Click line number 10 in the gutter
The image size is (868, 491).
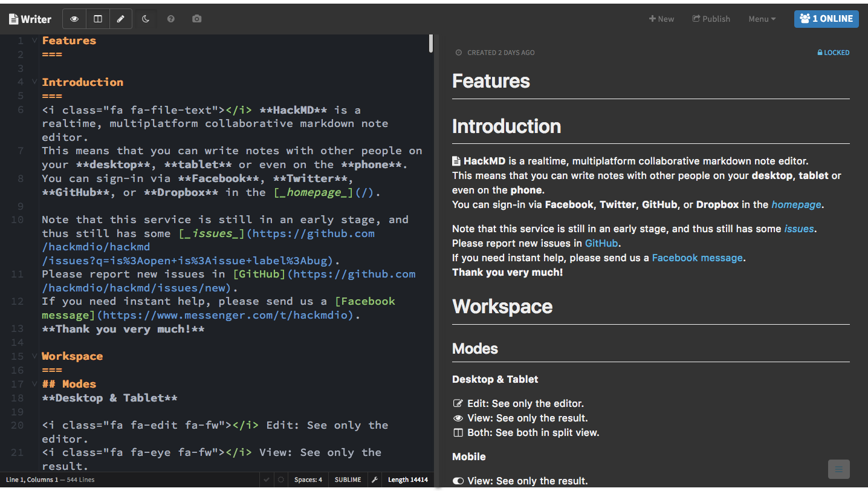(x=18, y=219)
